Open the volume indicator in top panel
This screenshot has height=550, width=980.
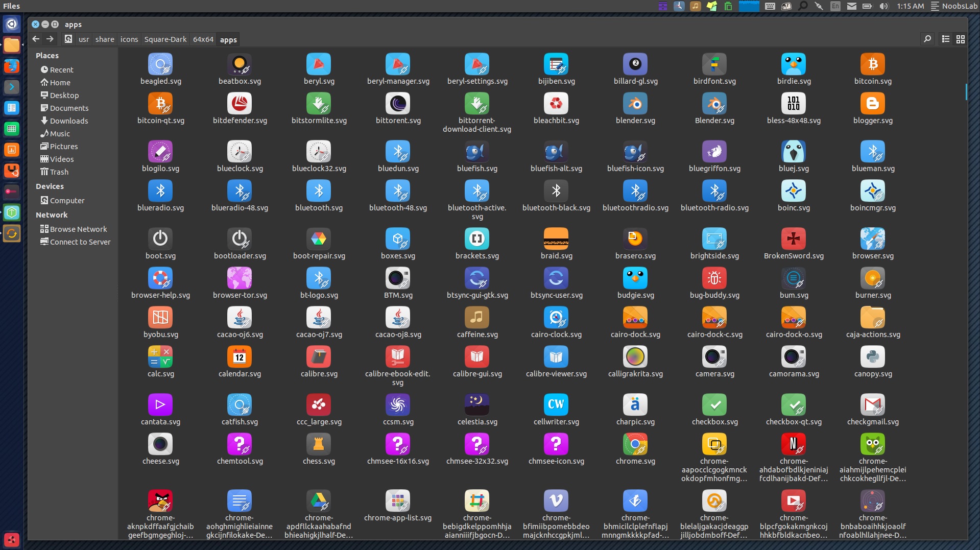click(x=884, y=6)
